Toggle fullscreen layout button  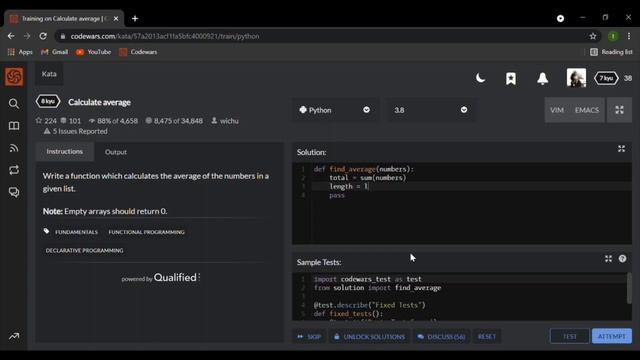coord(619,110)
